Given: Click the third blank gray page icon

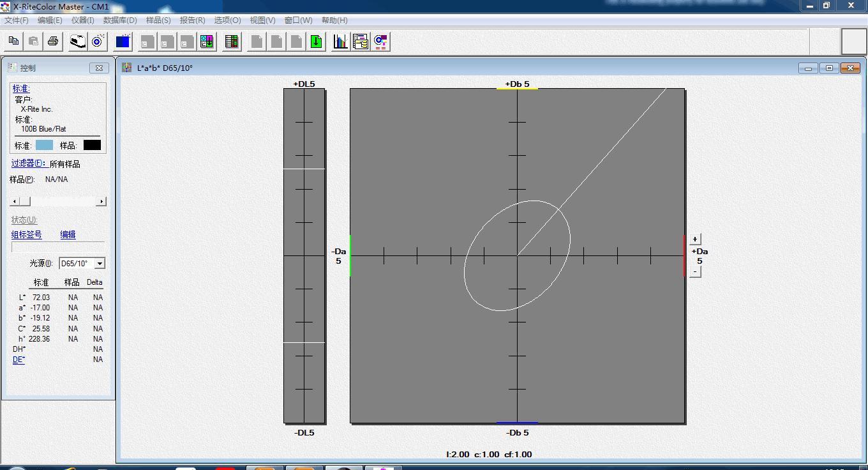Looking at the screenshot, I should click(296, 42).
